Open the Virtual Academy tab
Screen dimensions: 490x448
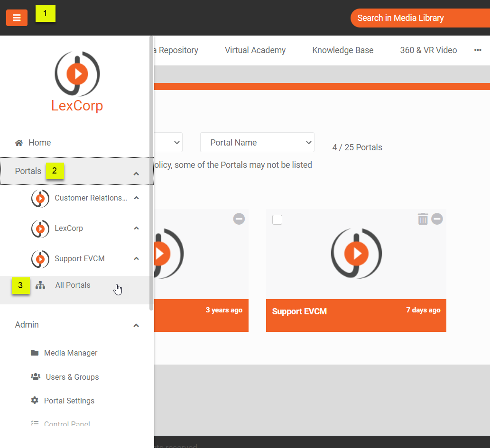point(255,50)
